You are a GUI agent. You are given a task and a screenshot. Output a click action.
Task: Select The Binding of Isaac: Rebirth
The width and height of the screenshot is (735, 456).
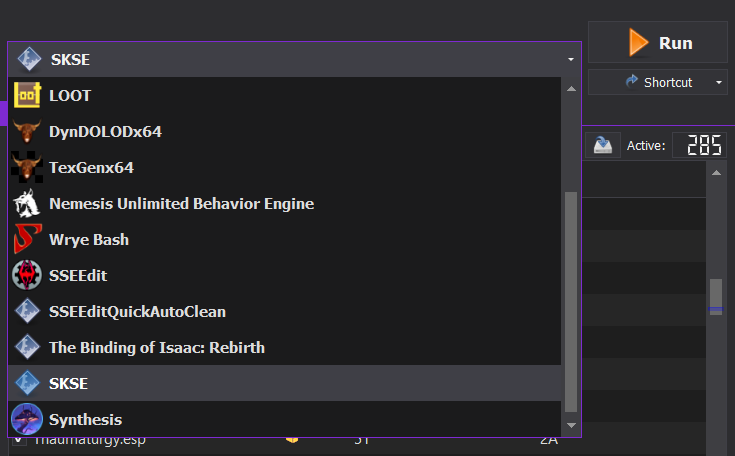[284, 347]
